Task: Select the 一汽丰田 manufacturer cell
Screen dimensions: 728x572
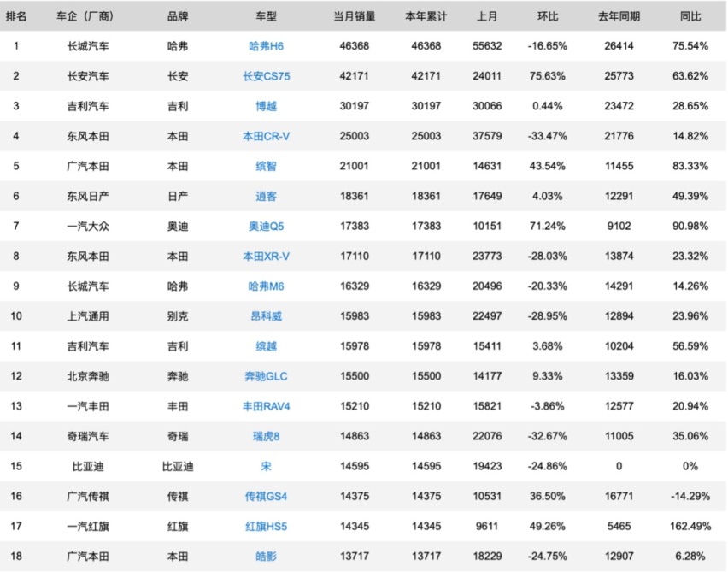Action: click(88, 406)
